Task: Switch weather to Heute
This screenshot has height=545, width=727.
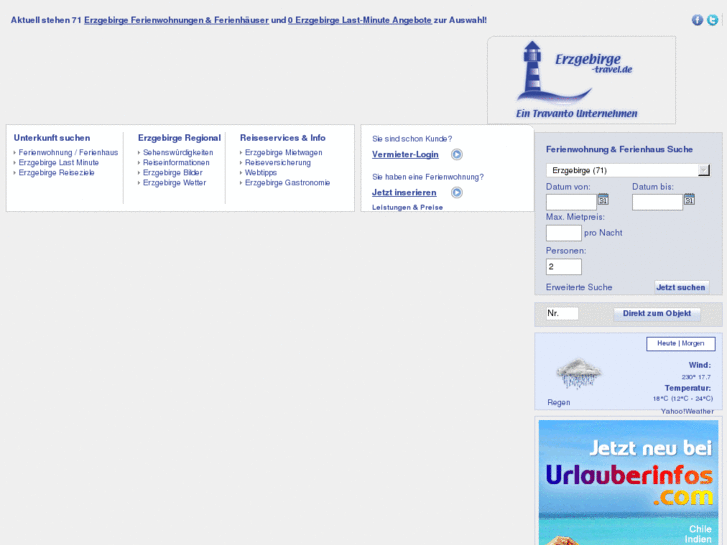Action: click(x=667, y=343)
